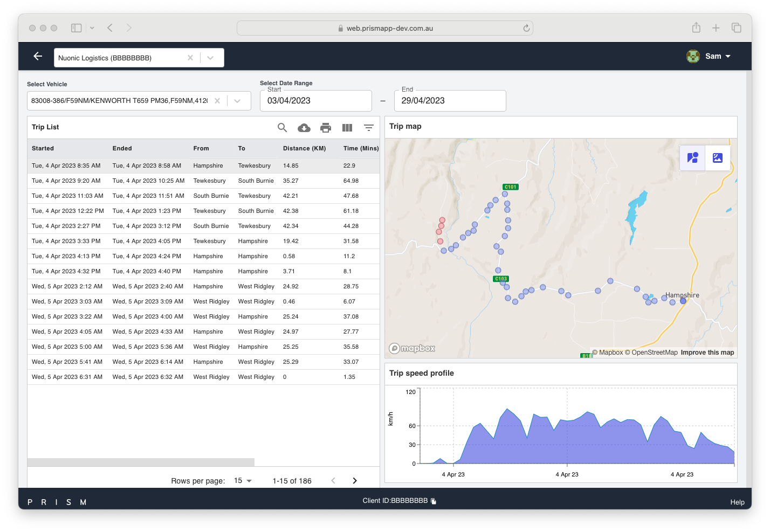This screenshot has width=770, height=532.
Task: Click the horizontal scrollbar under trip table
Action: pyautogui.click(x=141, y=462)
